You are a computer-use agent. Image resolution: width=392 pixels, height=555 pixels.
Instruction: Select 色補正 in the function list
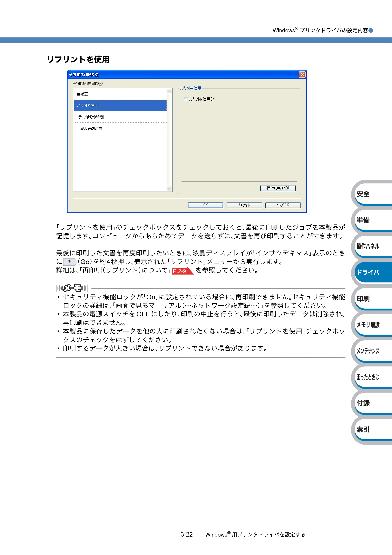point(120,94)
